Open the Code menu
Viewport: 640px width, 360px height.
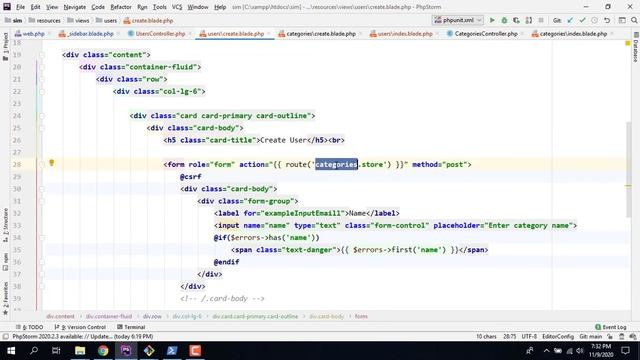point(98,7)
